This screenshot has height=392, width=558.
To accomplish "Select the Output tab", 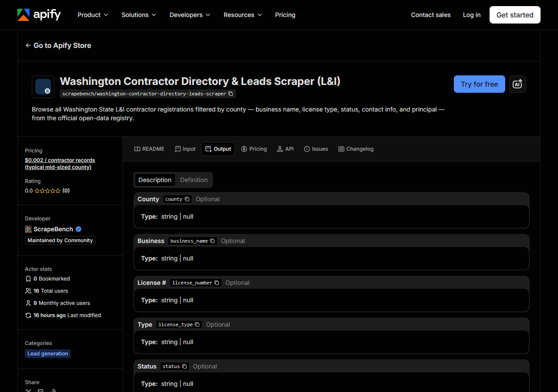I will 218,149.
